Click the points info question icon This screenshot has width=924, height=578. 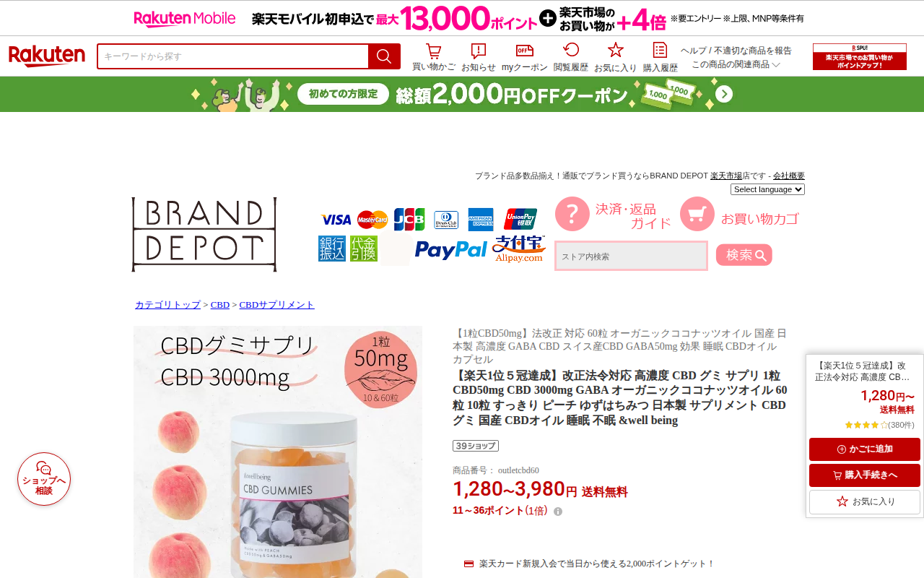pos(558,512)
